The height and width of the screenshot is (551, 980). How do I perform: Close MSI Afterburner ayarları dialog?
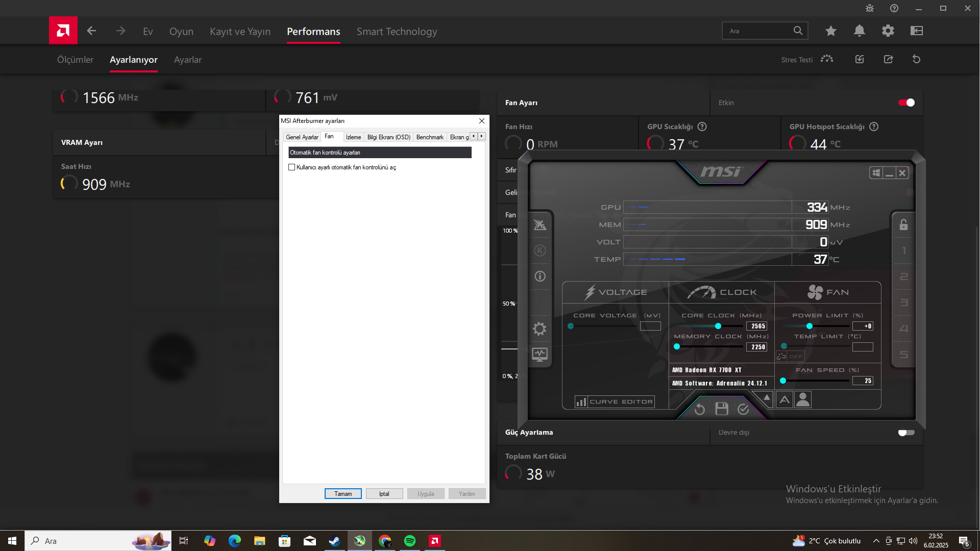click(x=482, y=121)
